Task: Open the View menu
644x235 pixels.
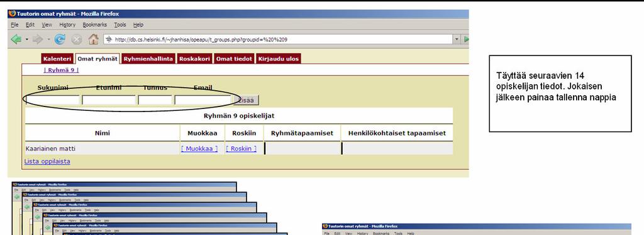Action: tap(47, 25)
